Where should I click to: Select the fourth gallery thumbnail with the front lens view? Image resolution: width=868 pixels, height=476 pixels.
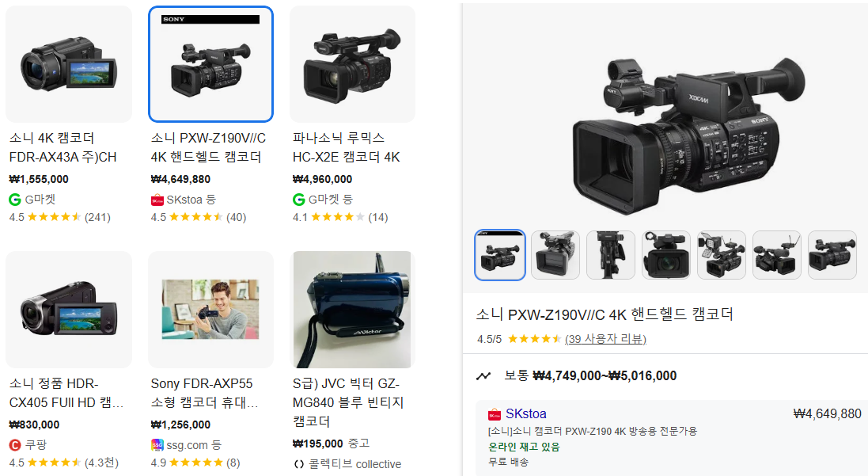[666, 255]
